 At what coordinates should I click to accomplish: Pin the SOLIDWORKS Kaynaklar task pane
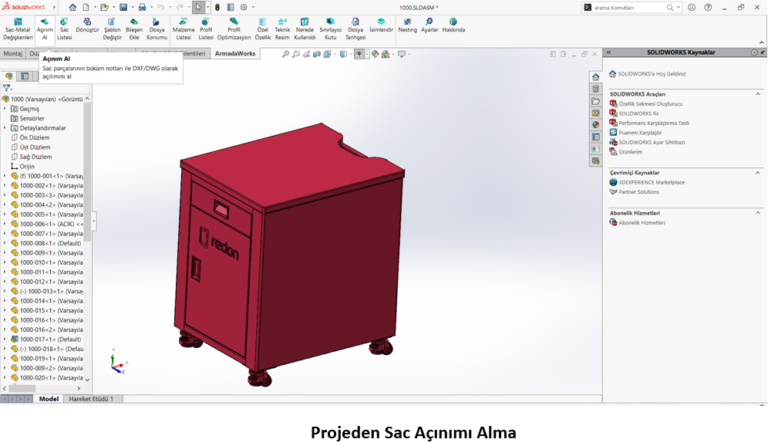pyautogui.click(x=759, y=51)
